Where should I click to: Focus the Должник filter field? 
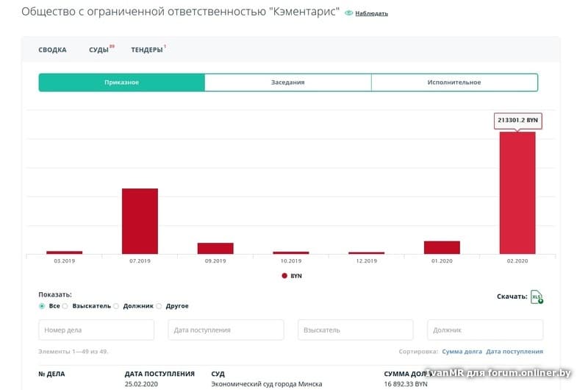[485, 330]
